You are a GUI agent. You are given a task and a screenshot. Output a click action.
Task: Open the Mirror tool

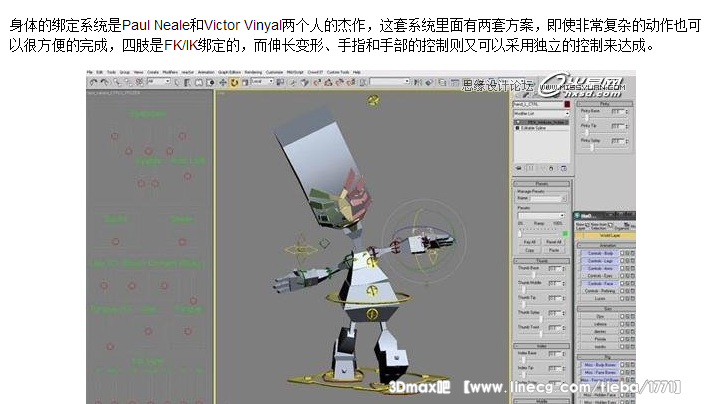pos(418,83)
